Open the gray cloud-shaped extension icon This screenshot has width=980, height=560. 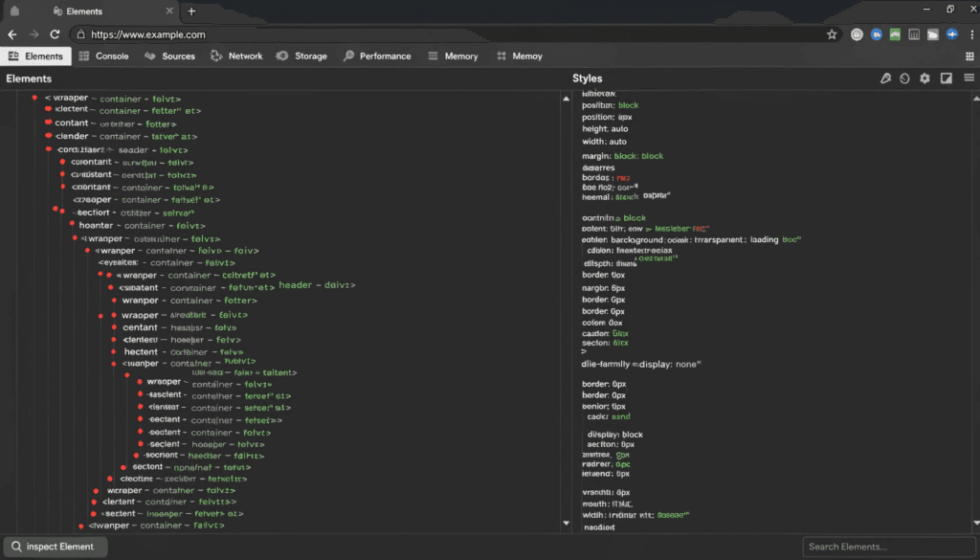pyautogui.click(x=932, y=34)
